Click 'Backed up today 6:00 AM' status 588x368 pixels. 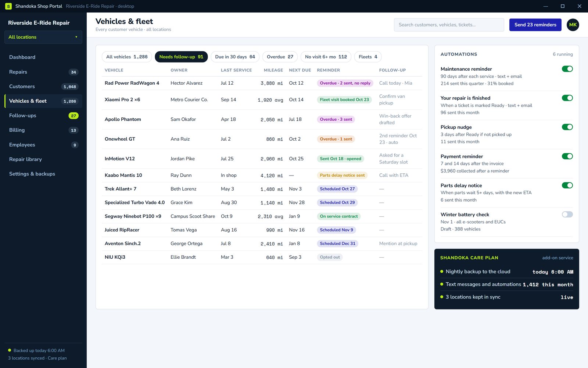(39, 350)
